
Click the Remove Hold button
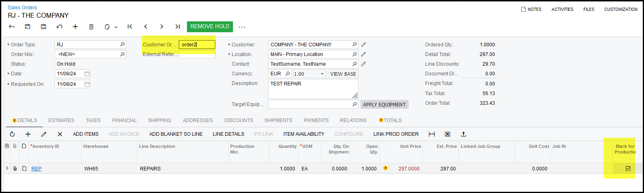210,27
